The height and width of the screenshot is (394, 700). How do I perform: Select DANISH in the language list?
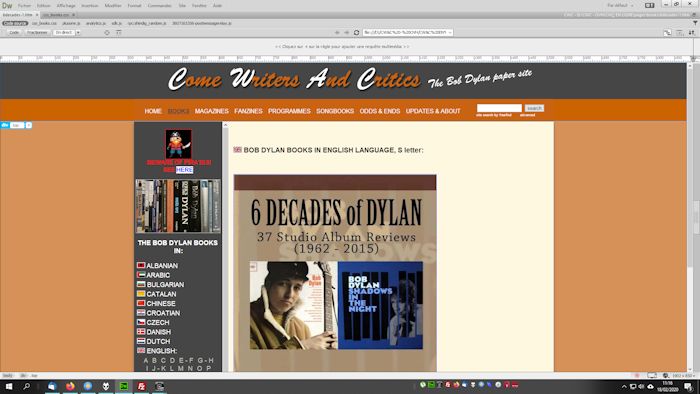[x=158, y=332]
